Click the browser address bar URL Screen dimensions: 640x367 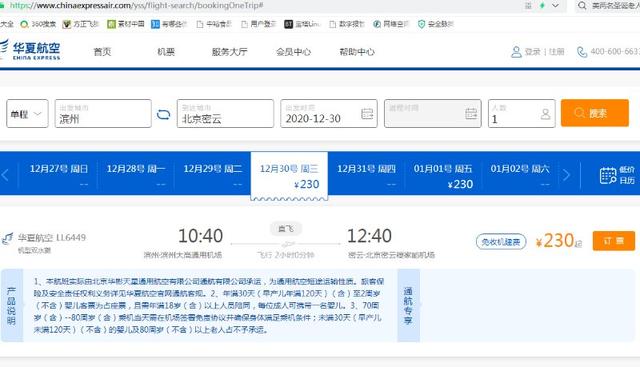tap(136, 6)
